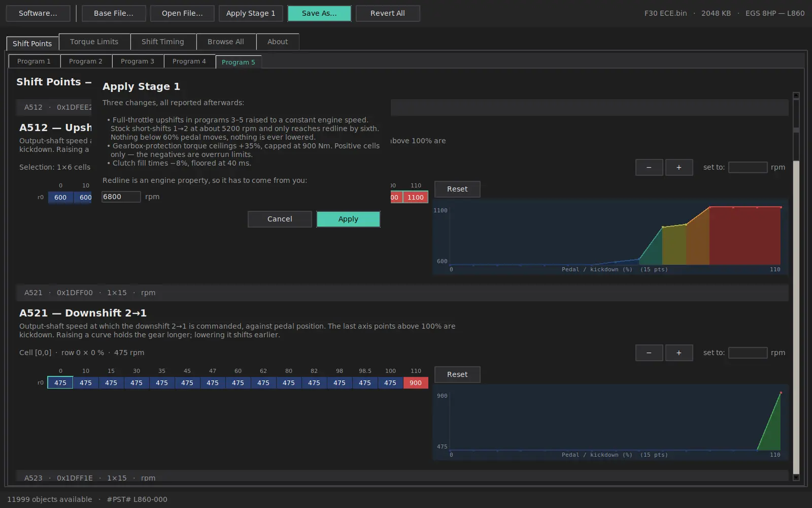
Task: Select the A521 cell under pedal 10
Action: pos(86,383)
